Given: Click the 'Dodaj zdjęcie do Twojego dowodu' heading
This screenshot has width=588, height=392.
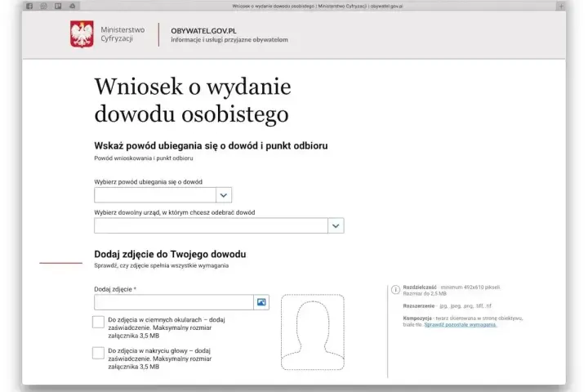Looking at the screenshot, I should coord(170,254).
